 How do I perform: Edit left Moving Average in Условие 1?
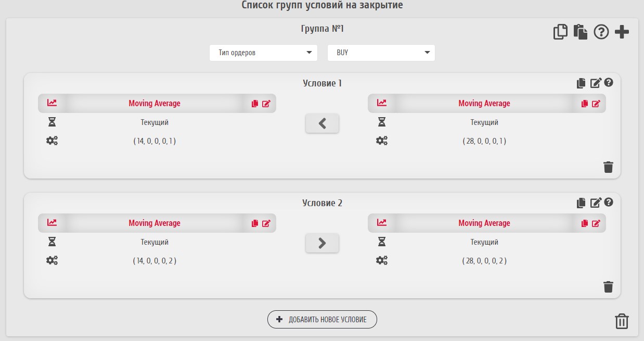pyautogui.click(x=266, y=104)
